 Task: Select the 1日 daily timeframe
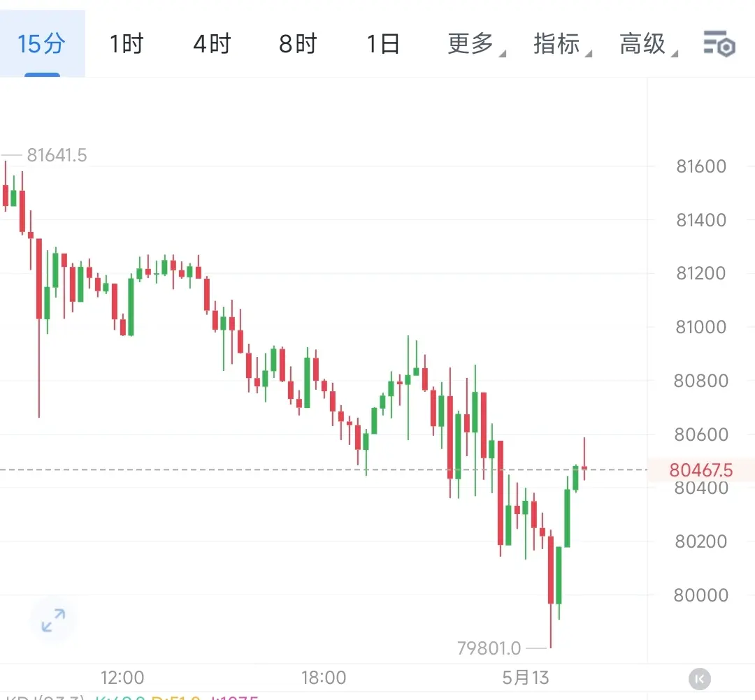(x=383, y=44)
